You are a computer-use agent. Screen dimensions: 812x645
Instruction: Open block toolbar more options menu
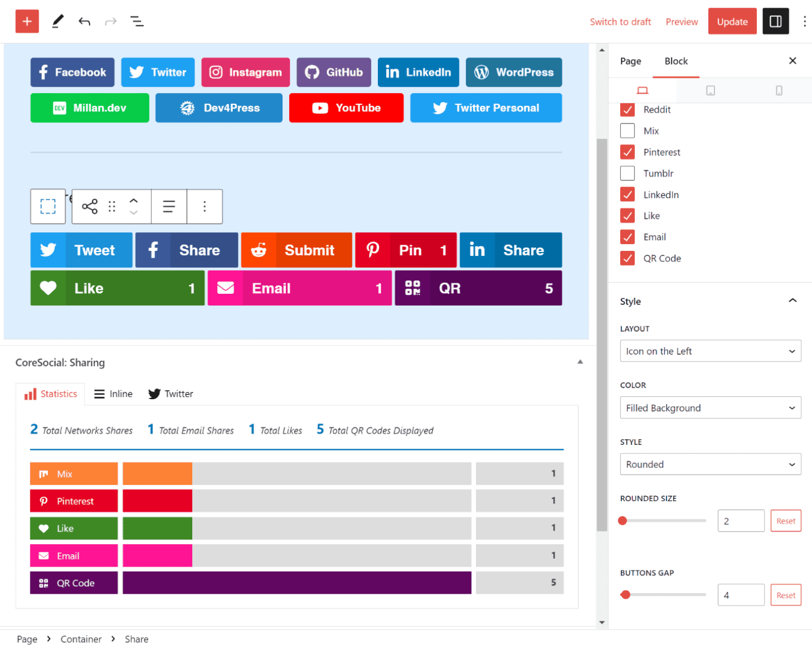point(205,206)
